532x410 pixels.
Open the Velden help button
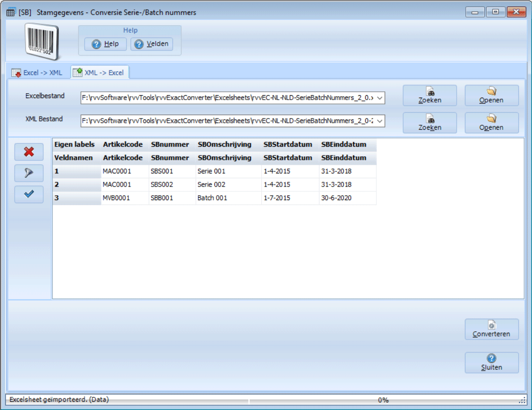click(152, 44)
